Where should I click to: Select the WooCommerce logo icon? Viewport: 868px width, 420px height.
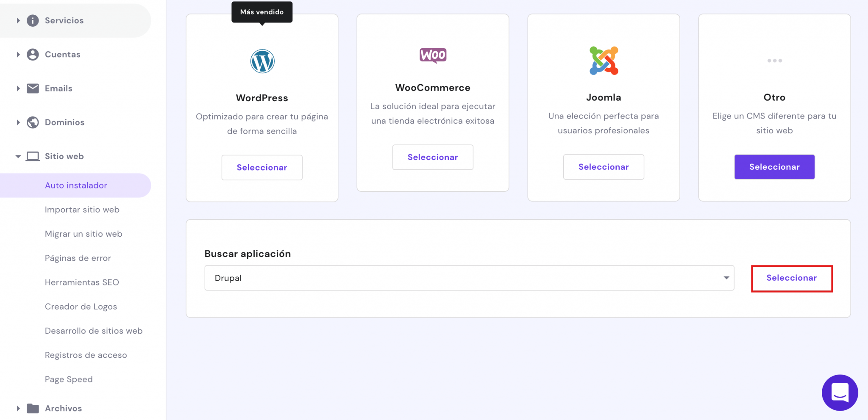[x=433, y=55]
